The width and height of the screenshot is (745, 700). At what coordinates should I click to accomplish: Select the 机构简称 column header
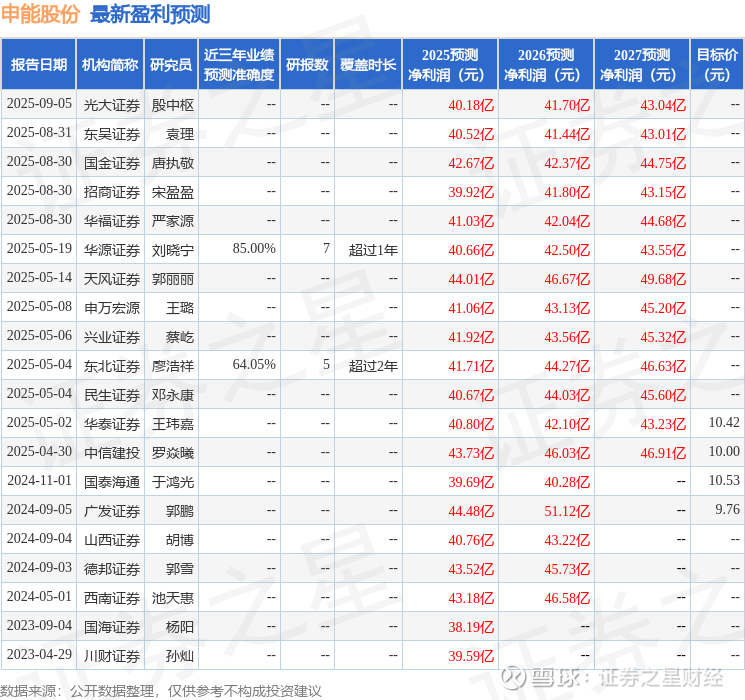110,64
